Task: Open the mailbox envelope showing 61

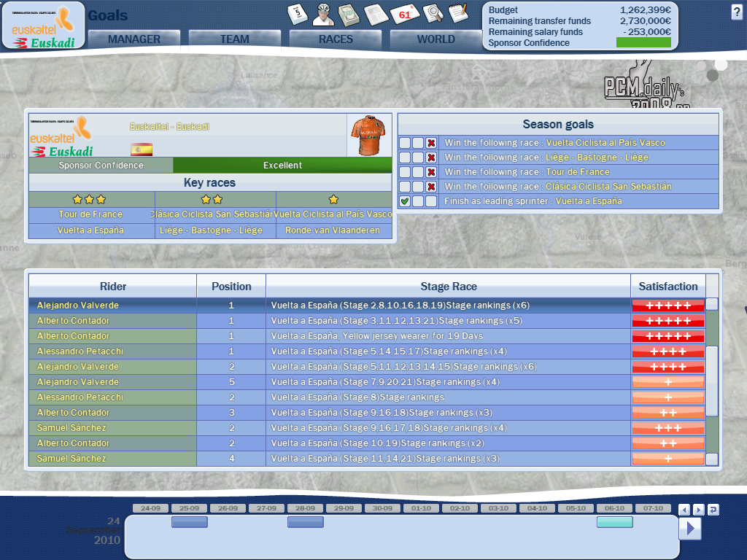Action: click(x=405, y=14)
